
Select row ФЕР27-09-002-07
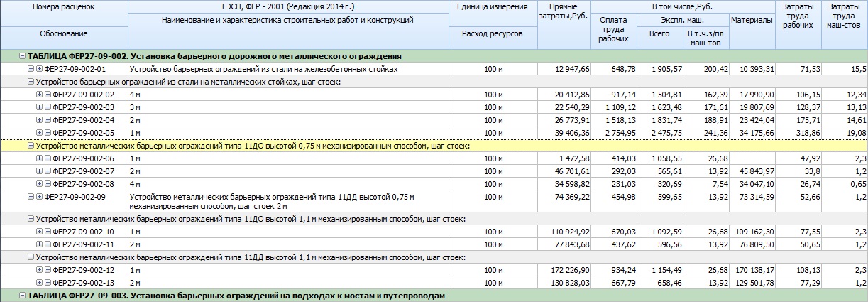tap(434, 171)
